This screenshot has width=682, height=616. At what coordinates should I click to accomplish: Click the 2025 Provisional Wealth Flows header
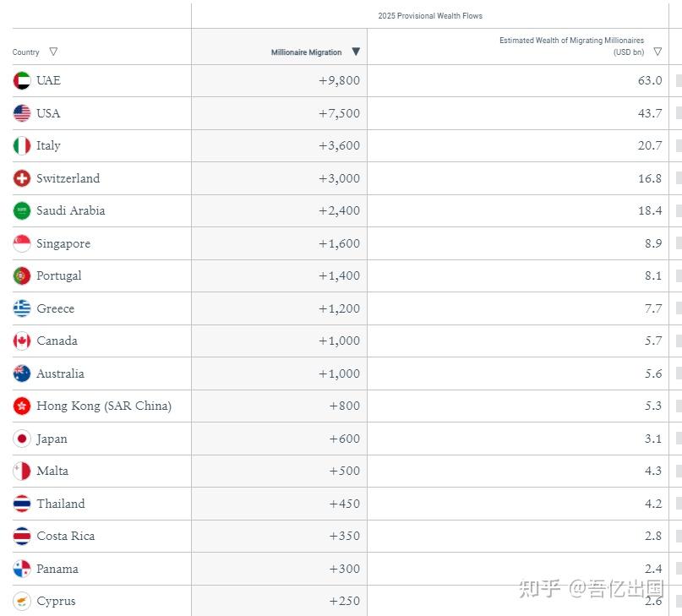[x=430, y=16]
